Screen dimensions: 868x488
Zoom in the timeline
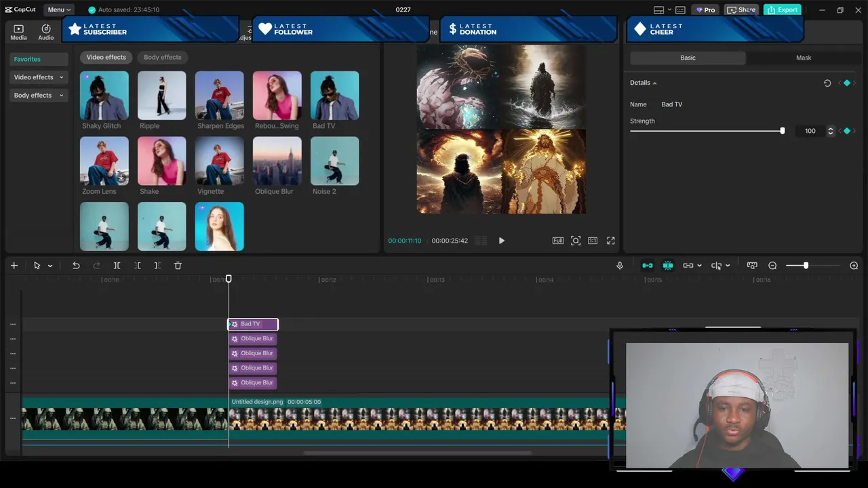854,266
